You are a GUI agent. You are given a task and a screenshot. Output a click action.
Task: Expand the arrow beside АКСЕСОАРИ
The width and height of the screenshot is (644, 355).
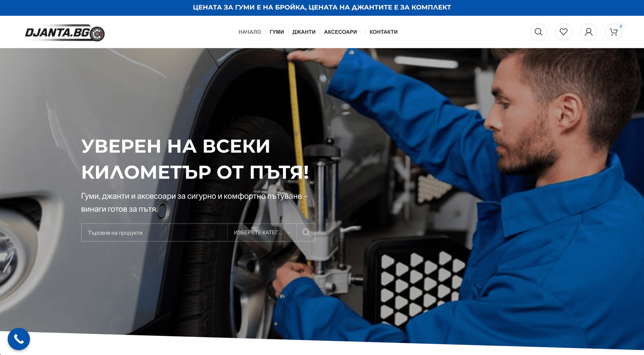click(360, 32)
